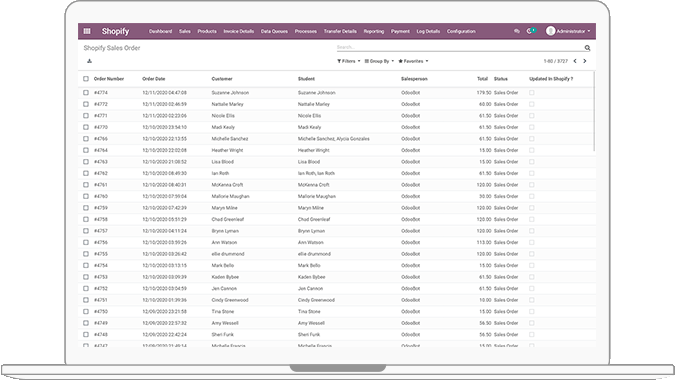Screen dimensions: 675x380
Task: Toggle Updated In Shopify for order #4763
Action: point(532,162)
